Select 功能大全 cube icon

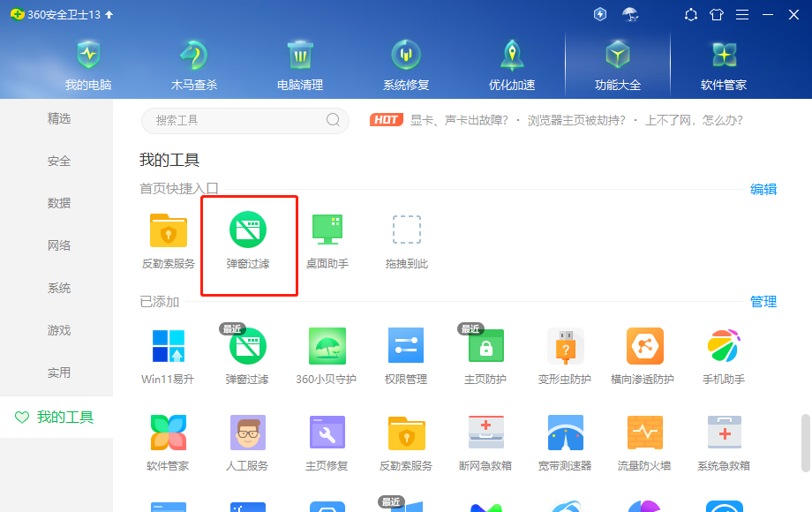pos(618,55)
